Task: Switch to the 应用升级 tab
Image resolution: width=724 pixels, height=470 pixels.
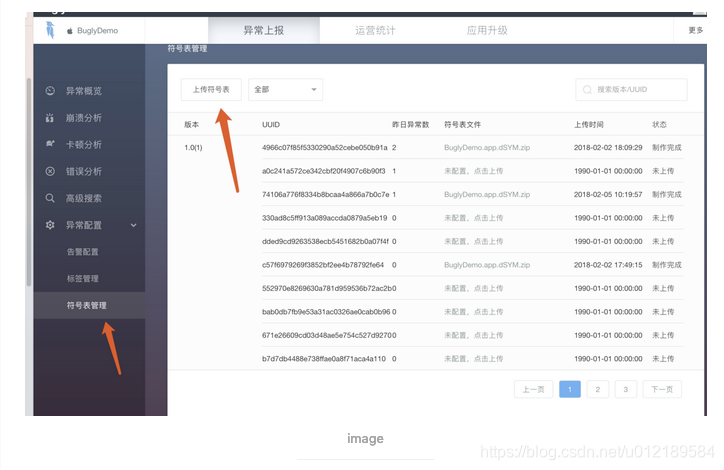Action: click(x=487, y=30)
